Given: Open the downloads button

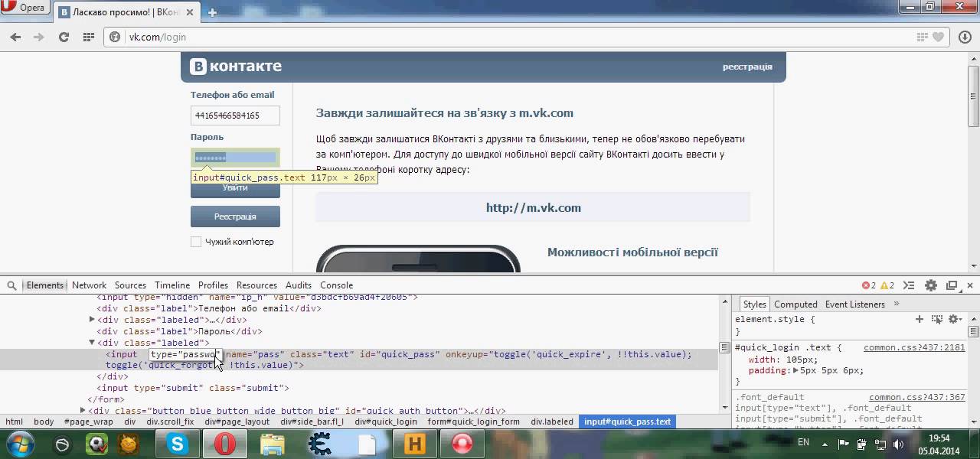Looking at the screenshot, I should [965, 37].
